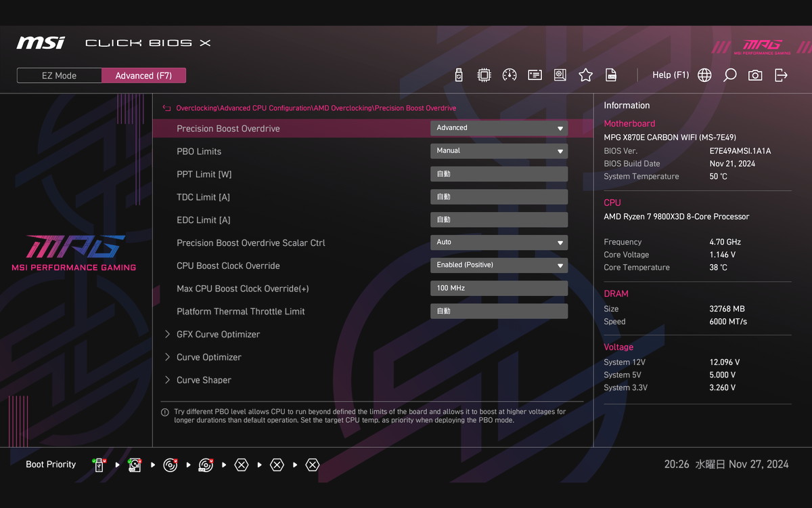
Task: Open Precision Boost Overdrive Scalar Ctrl dropdown
Action: [499, 242]
